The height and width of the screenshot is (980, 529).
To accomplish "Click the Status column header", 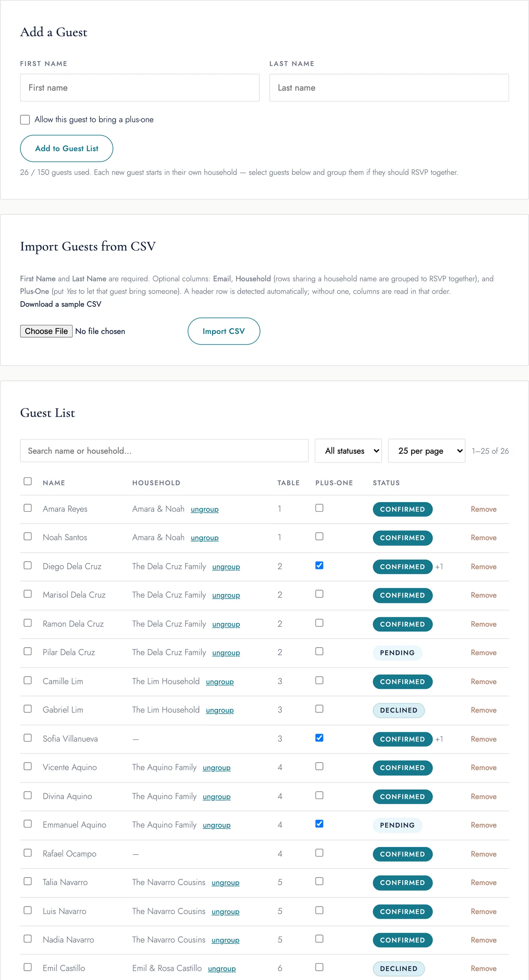I will [386, 483].
